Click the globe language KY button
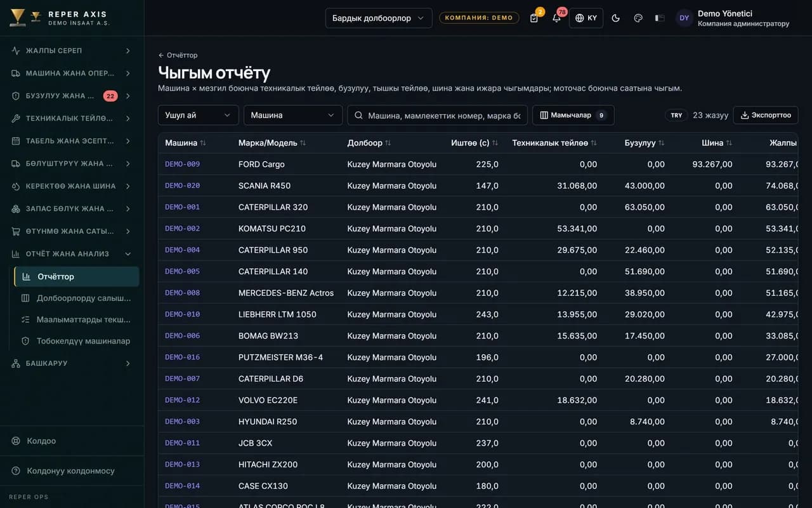Viewport: 812px width, 508px height. tap(586, 18)
